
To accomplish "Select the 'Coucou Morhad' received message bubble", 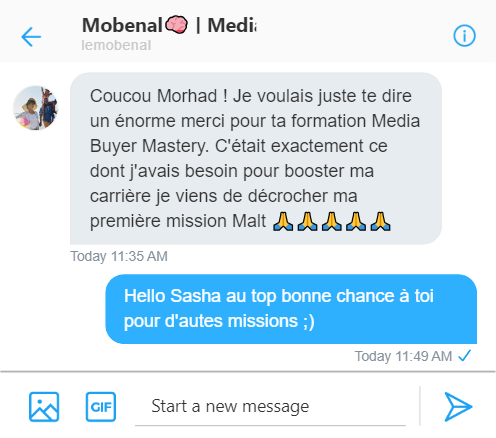I will click(256, 159).
